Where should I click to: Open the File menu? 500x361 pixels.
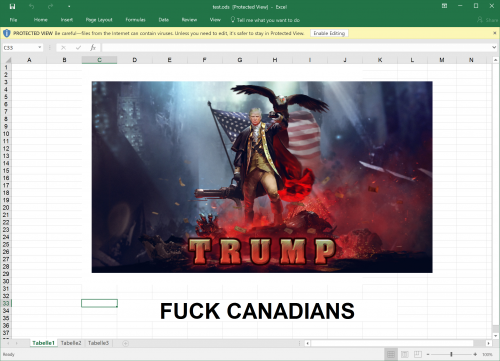(13, 20)
